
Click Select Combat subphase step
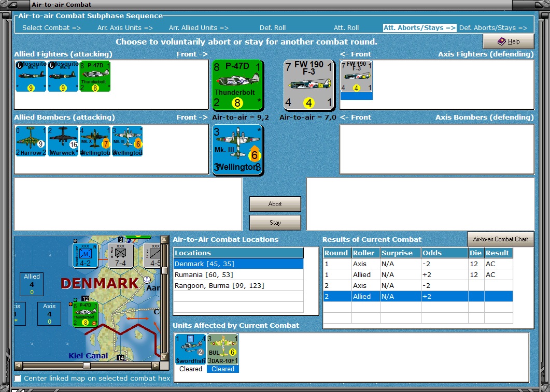(x=51, y=27)
